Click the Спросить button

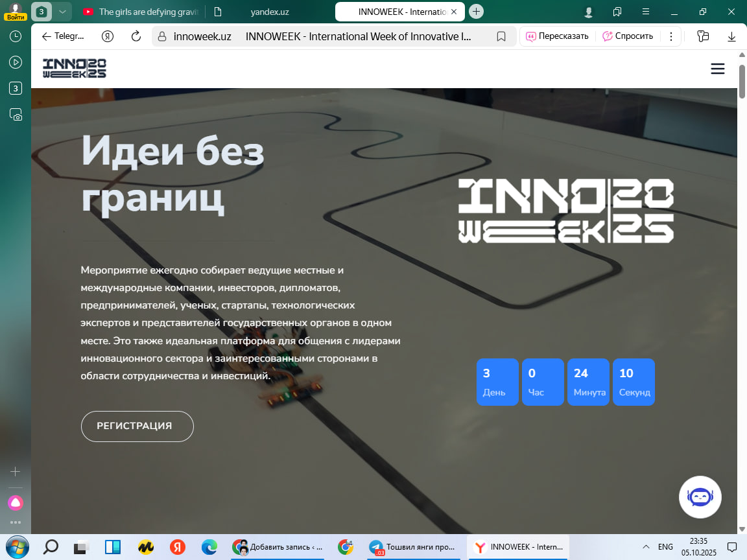tap(627, 36)
